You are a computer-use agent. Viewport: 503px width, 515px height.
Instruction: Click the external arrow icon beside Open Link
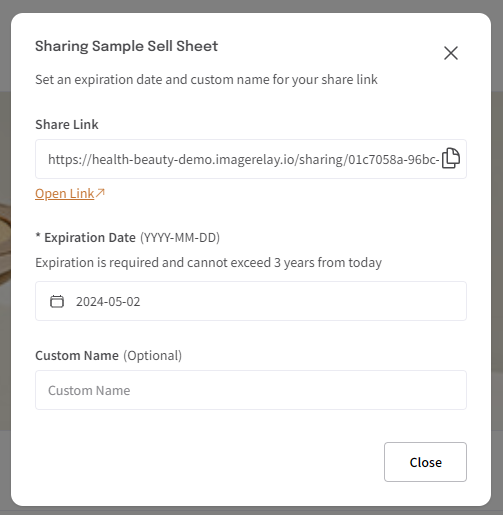coord(100,193)
